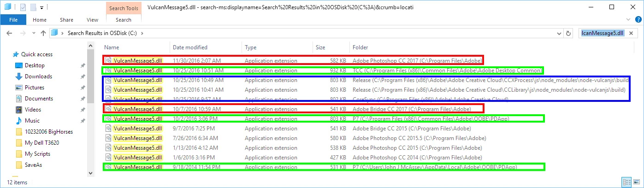Click the Videos film icon in sidebar
Image resolution: width=644 pixels, height=188 pixels.
pyautogui.click(x=19, y=110)
